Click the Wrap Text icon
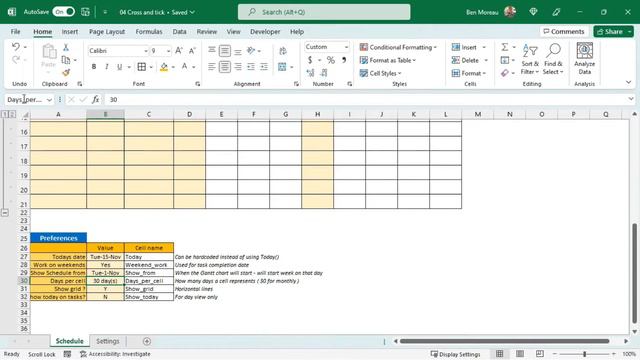 (282, 51)
